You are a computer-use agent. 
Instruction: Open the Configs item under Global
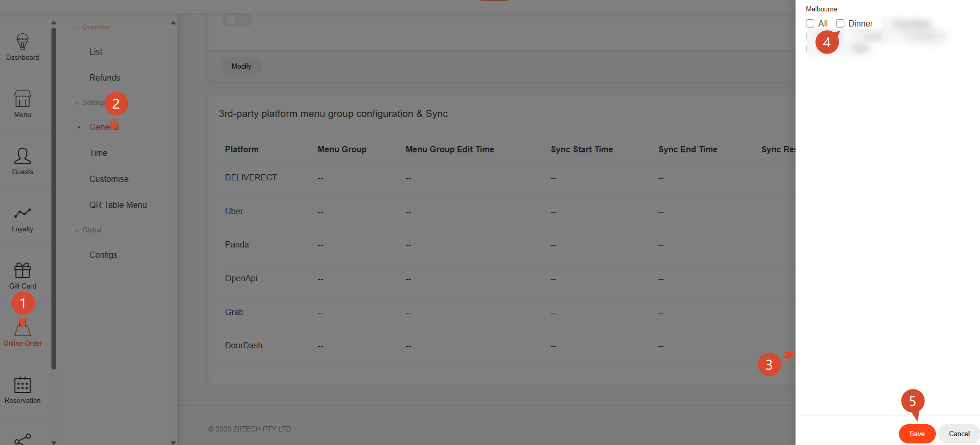pyautogui.click(x=103, y=255)
